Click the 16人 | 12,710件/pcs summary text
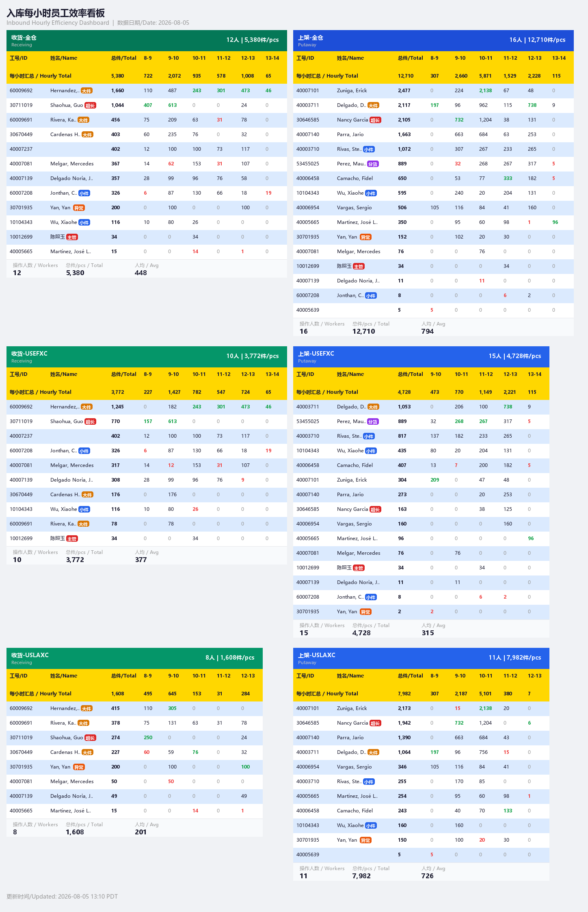The image size is (588, 912). pyautogui.click(x=537, y=40)
